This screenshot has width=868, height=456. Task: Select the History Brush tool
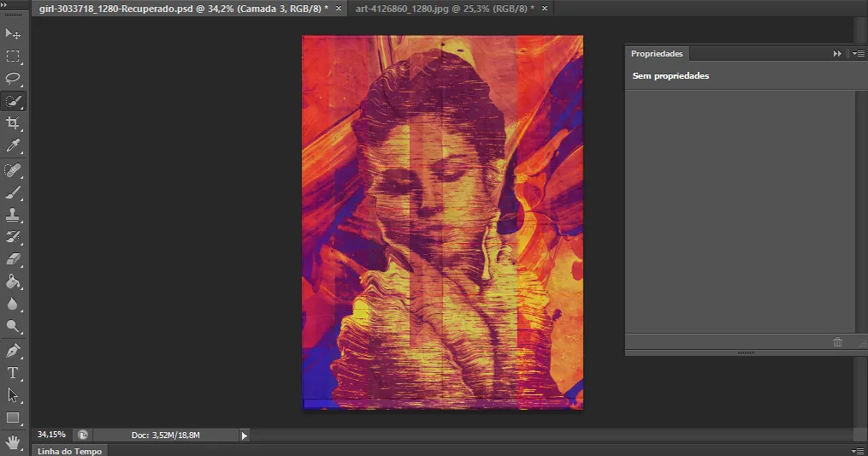tap(13, 237)
